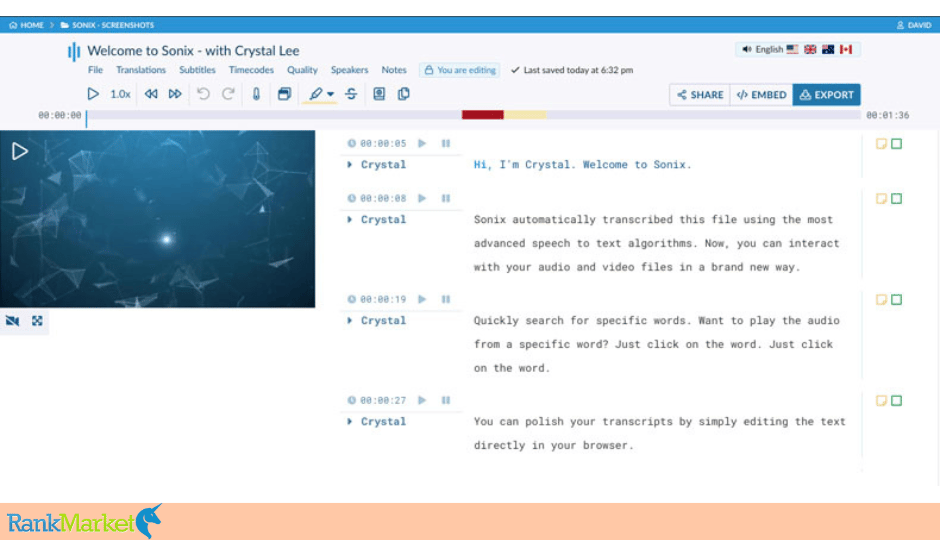Select the highlighter pen tool
Screen dimensions: 940x540
[x=315, y=94]
